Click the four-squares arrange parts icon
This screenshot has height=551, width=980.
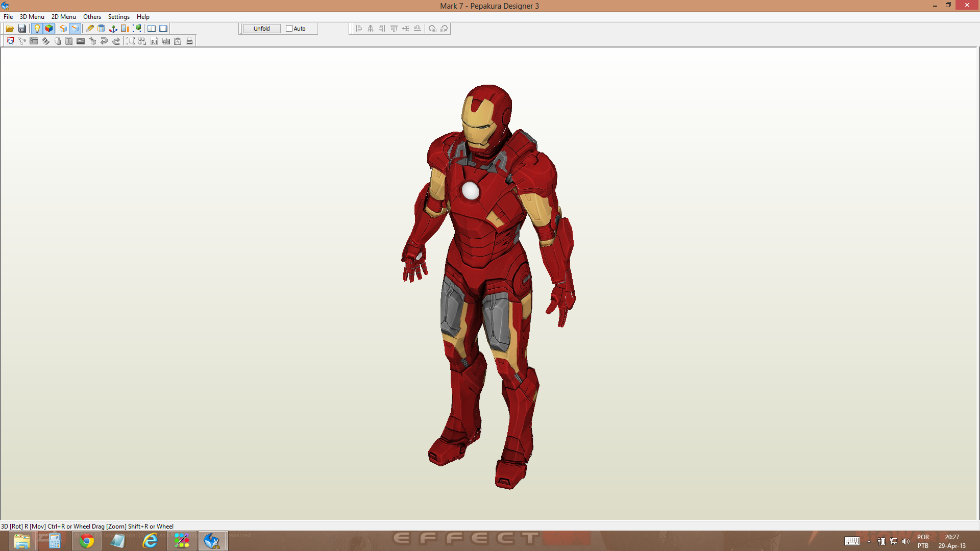coord(142,41)
